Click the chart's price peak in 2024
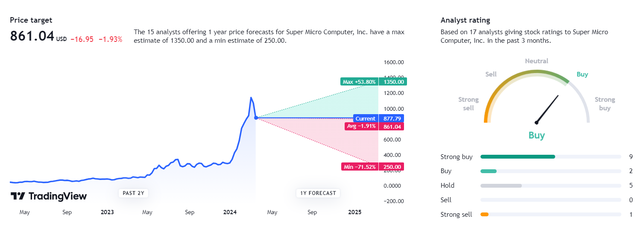Screen dimensions: 644x227 point(251,98)
